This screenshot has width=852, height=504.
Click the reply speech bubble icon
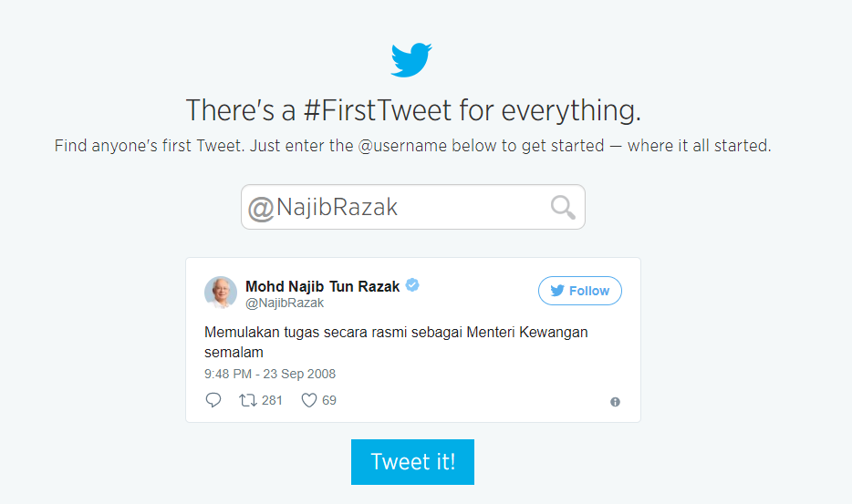(213, 400)
